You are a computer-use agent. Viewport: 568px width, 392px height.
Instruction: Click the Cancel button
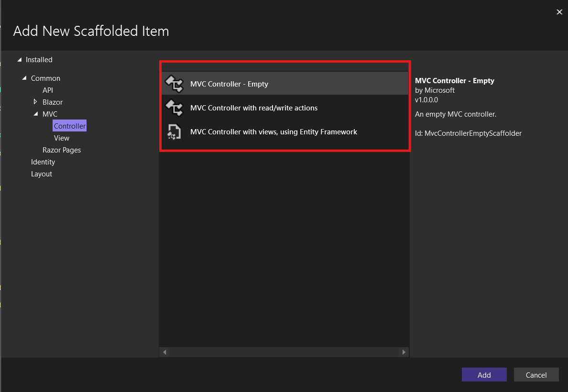click(x=536, y=374)
